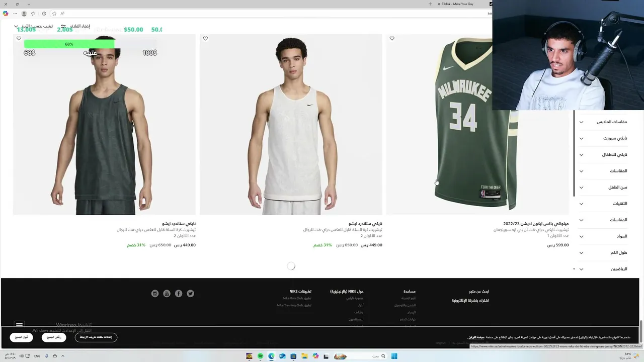Switch the ENG input language indicator

coord(37,356)
